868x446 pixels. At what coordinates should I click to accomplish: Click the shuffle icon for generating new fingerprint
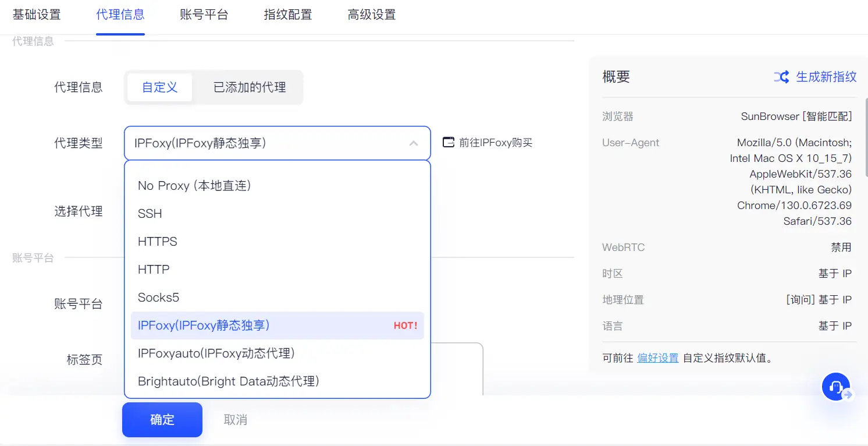click(x=781, y=77)
